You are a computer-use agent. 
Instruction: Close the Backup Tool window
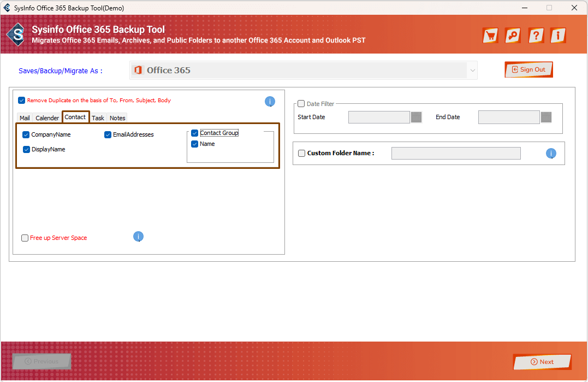(x=574, y=8)
